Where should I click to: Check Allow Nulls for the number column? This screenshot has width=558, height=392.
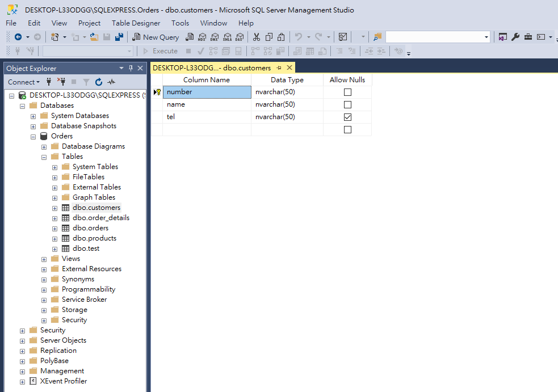347,91
